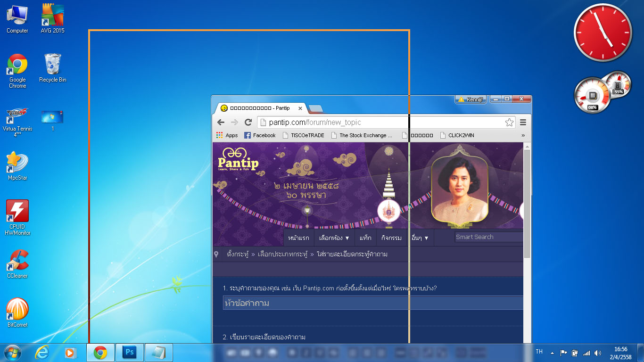Click the power icon in the system tray

[x=575, y=353]
